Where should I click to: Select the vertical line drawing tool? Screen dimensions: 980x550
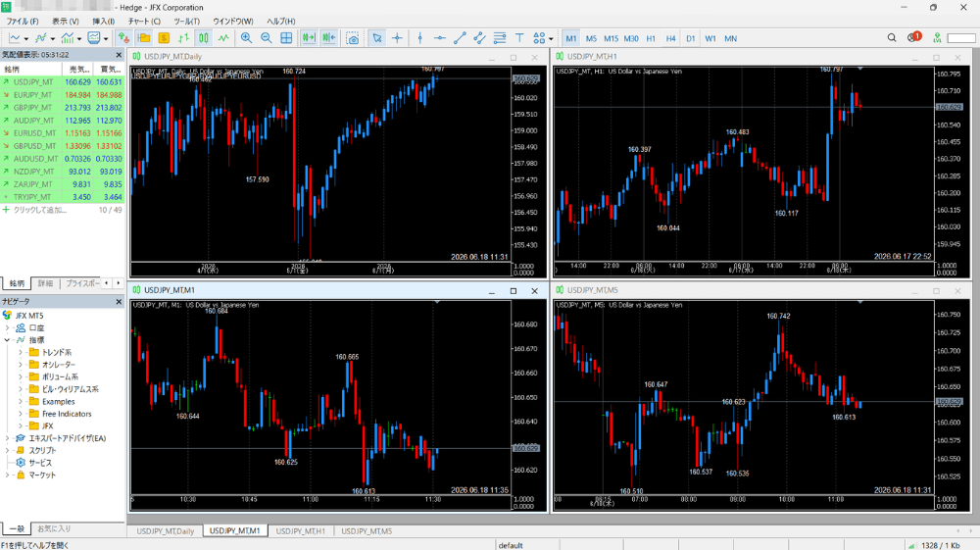pyautogui.click(x=420, y=38)
